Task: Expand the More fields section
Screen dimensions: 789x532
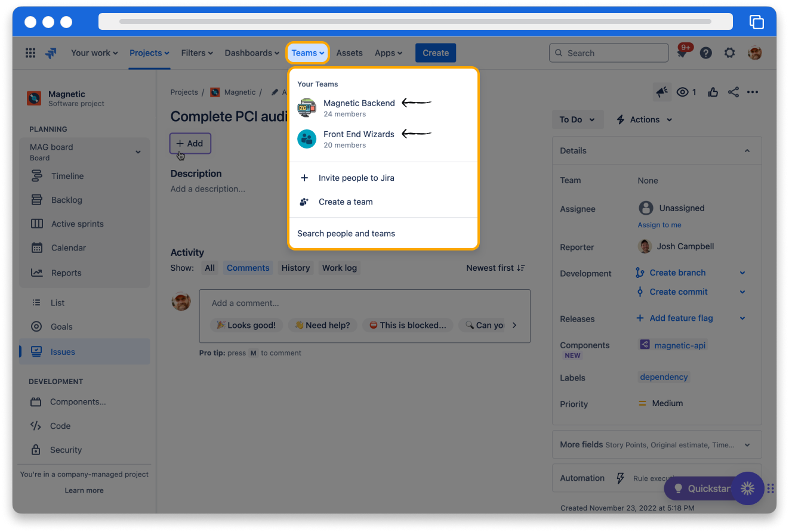Action: coord(657,445)
